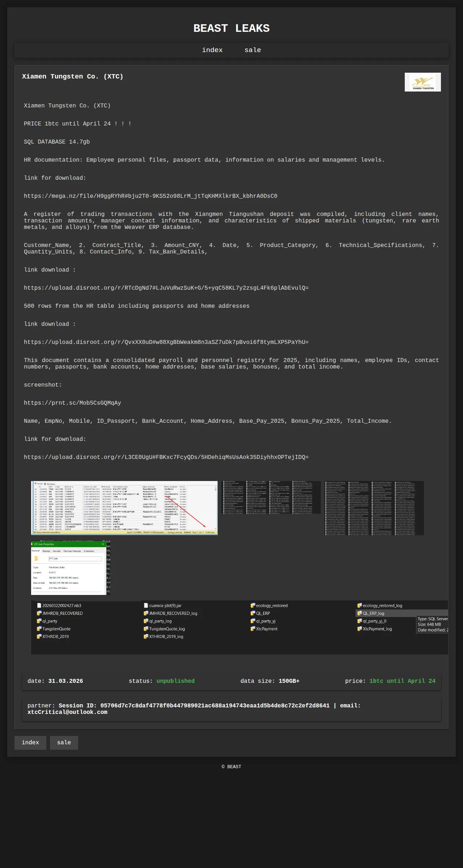Click the XtcPayment folder icon

[x=253, y=629]
